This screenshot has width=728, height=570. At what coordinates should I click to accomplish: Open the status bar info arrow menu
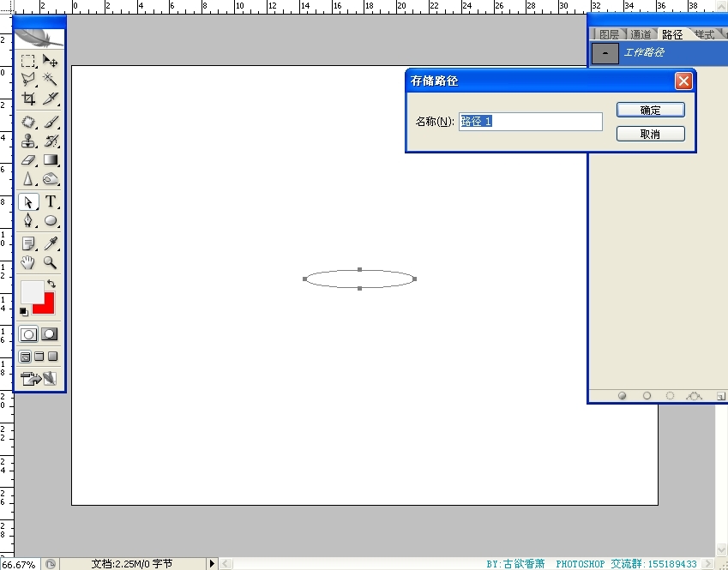coord(212,564)
